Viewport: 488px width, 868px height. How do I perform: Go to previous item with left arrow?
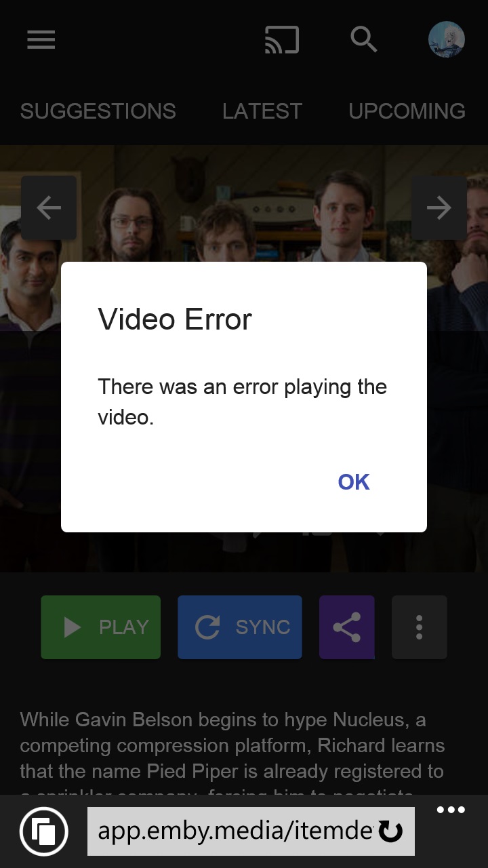[49, 208]
